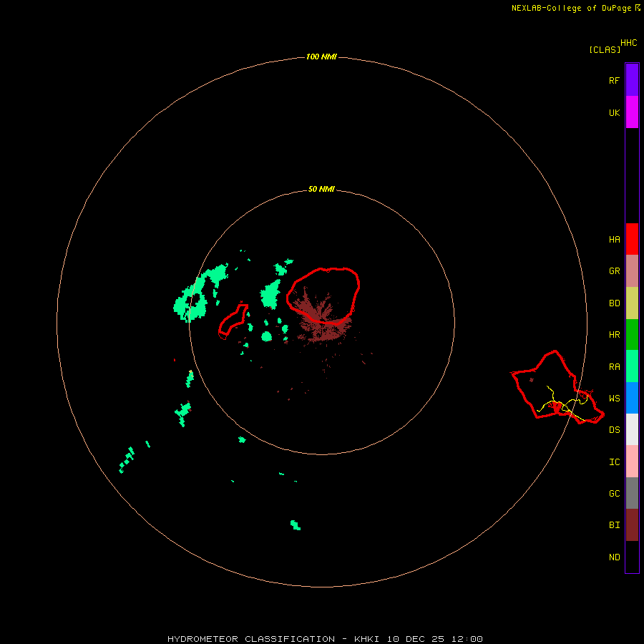The image size is (644, 644).
Task: Click the RA legend label
Action: tap(614, 367)
